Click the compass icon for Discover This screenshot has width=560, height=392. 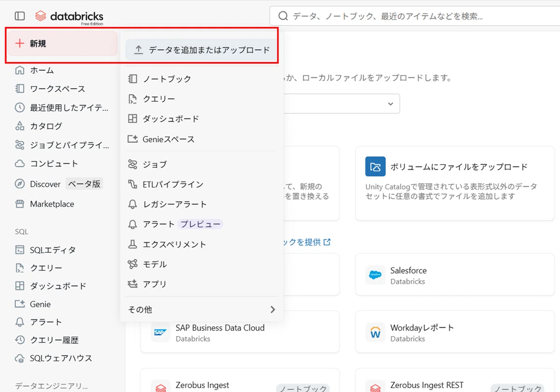pos(20,184)
